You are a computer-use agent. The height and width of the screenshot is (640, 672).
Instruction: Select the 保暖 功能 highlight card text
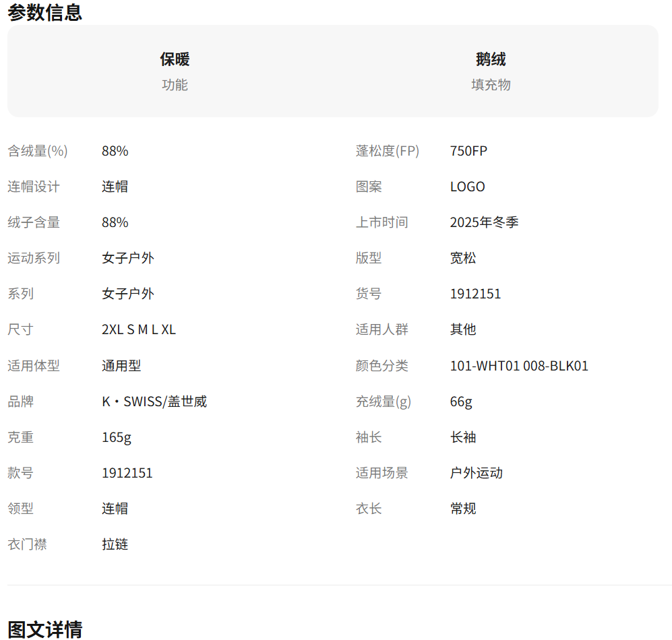175,59
